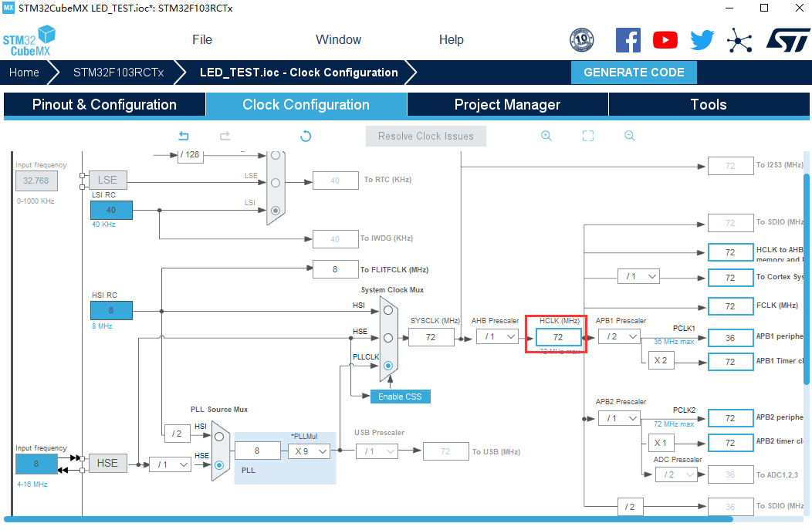This screenshot has width=812, height=530.
Task: Open the Facebook icon link
Action: (628, 40)
